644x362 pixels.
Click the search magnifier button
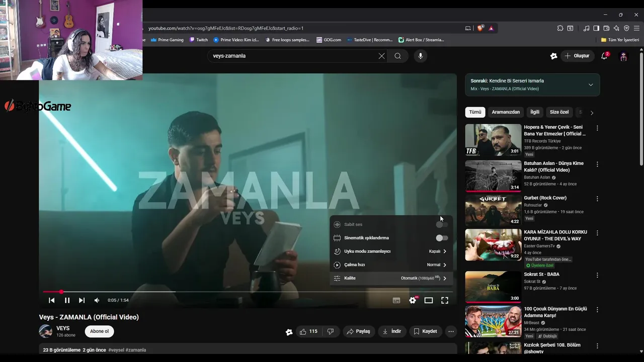[398, 56]
